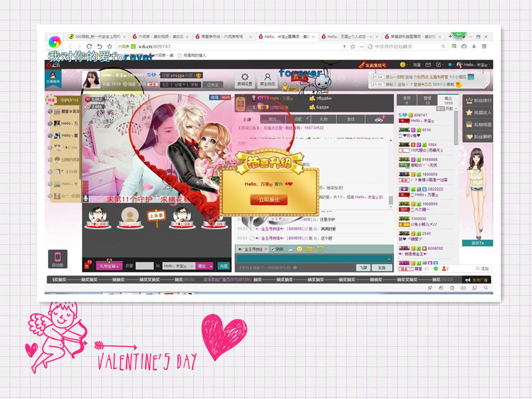The width and height of the screenshot is (532, 399).
Task: Switch to the 聊天 chat tab
Action: point(272,119)
